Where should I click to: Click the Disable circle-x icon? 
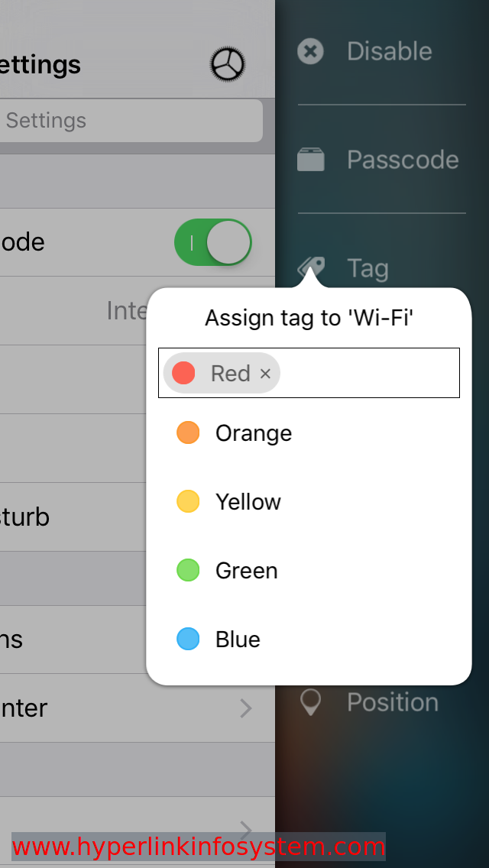point(311,51)
